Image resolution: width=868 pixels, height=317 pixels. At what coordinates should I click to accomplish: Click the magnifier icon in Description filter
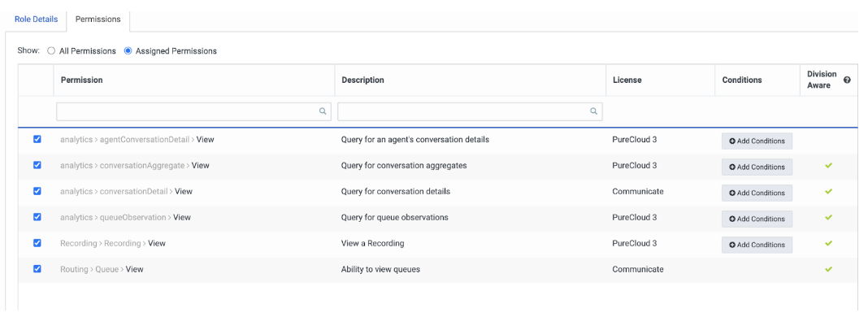[x=593, y=111]
